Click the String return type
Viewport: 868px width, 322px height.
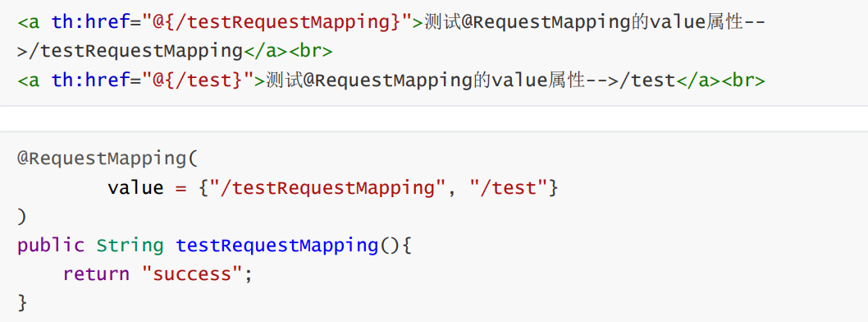pos(130,246)
